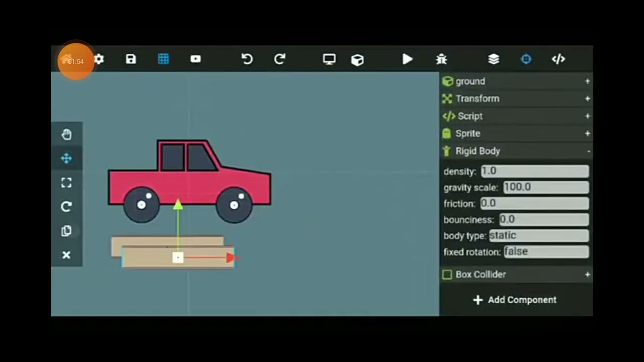Edit the gravity scale field
Screen dimensions: 644x362
click(546, 188)
